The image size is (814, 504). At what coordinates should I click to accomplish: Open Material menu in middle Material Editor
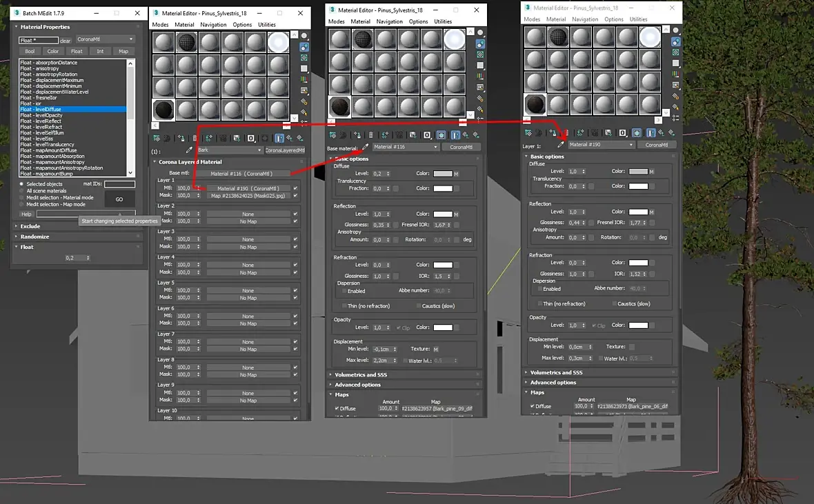(x=360, y=21)
